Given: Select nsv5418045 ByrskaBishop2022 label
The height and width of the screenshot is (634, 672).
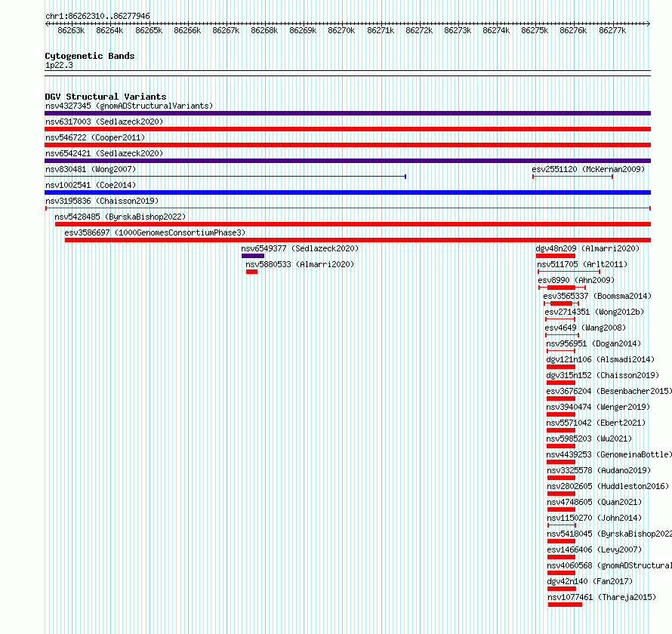Looking at the screenshot, I should [x=609, y=534].
